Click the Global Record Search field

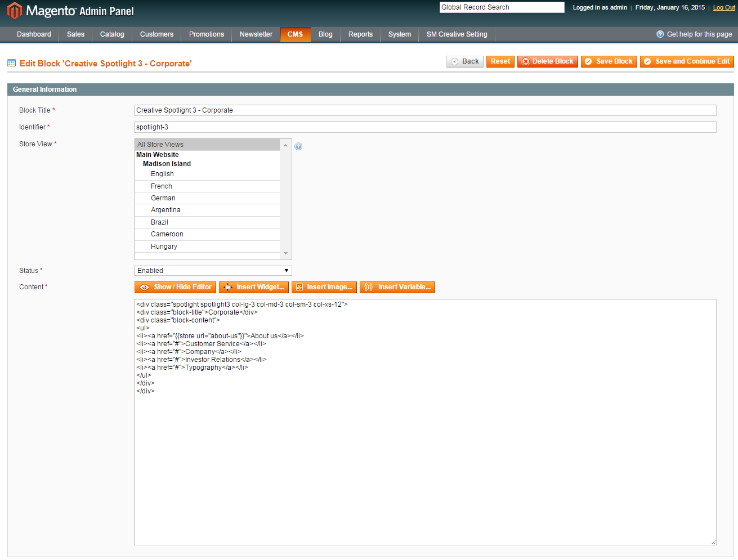pyautogui.click(x=502, y=7)
